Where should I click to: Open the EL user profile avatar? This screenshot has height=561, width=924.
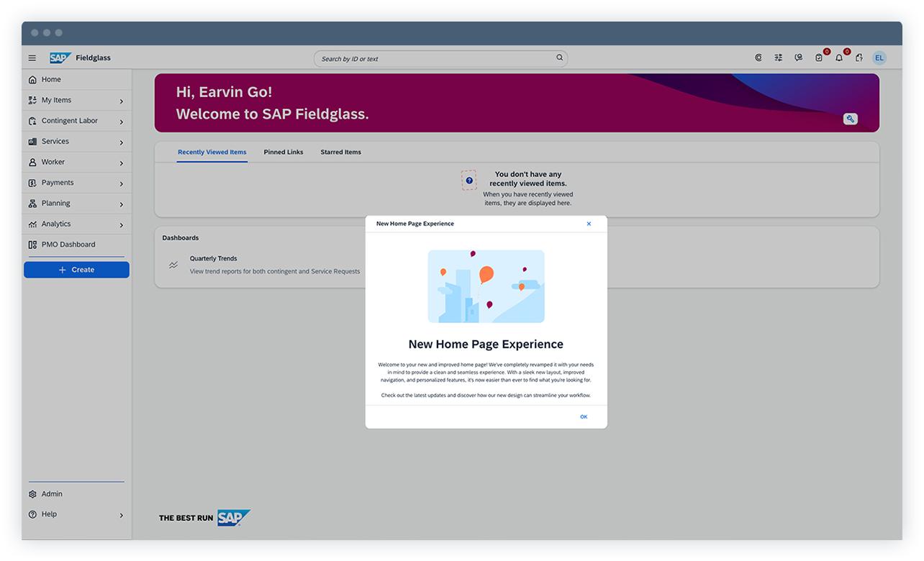click(879, 58)
